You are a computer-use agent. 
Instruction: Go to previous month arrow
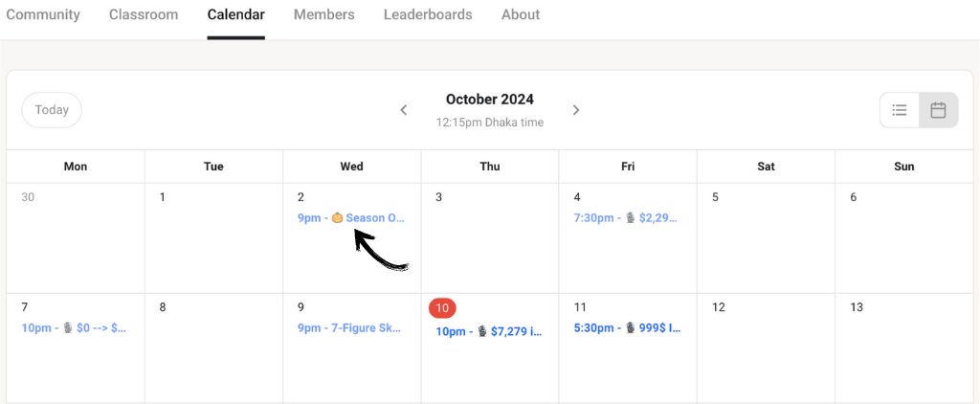click(x=404, y=110)
